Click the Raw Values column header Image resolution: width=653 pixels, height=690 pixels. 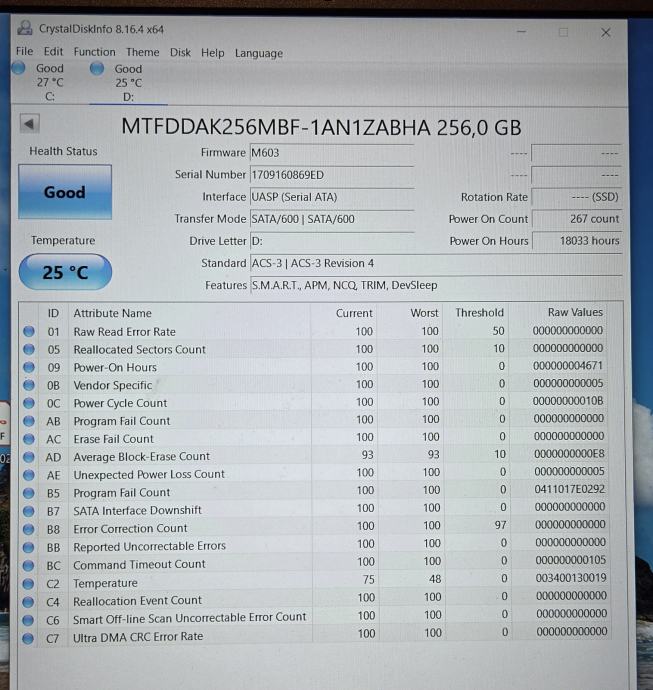(x=575, y=312)
